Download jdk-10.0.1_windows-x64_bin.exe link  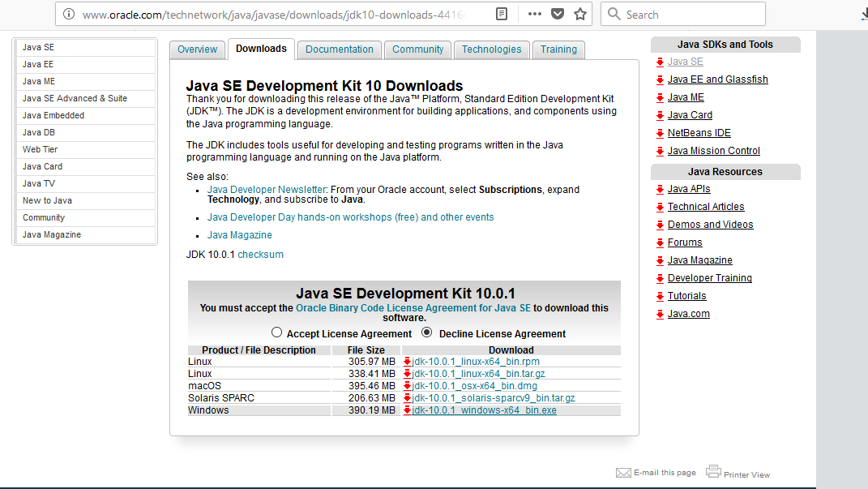[485, 410]
